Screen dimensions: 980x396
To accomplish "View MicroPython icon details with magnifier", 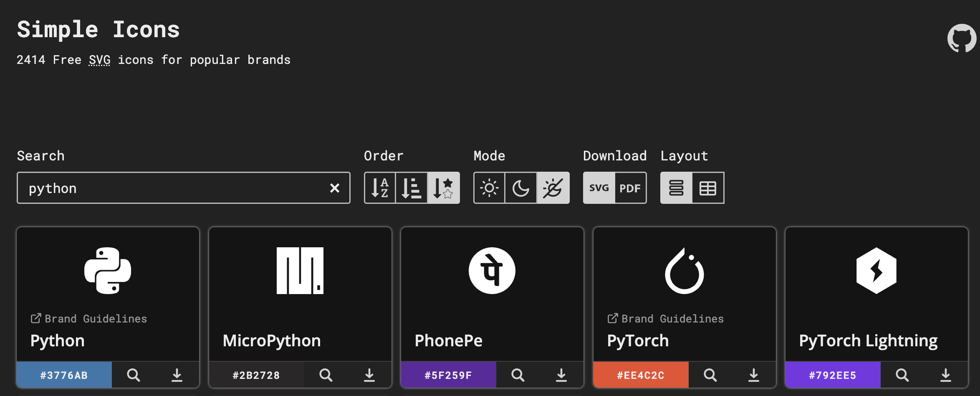I will click(326, 375).
